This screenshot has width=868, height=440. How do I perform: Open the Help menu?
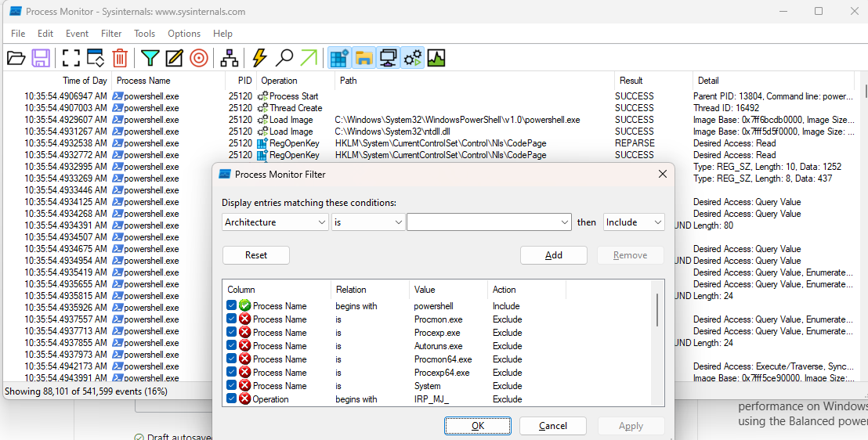coord(222,33)
